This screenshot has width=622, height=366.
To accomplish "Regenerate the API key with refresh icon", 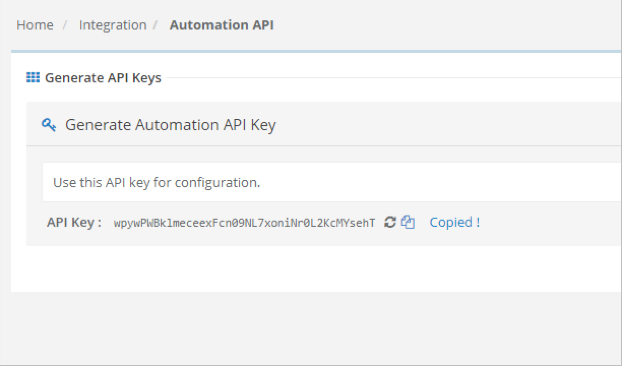I will (390, 222).
